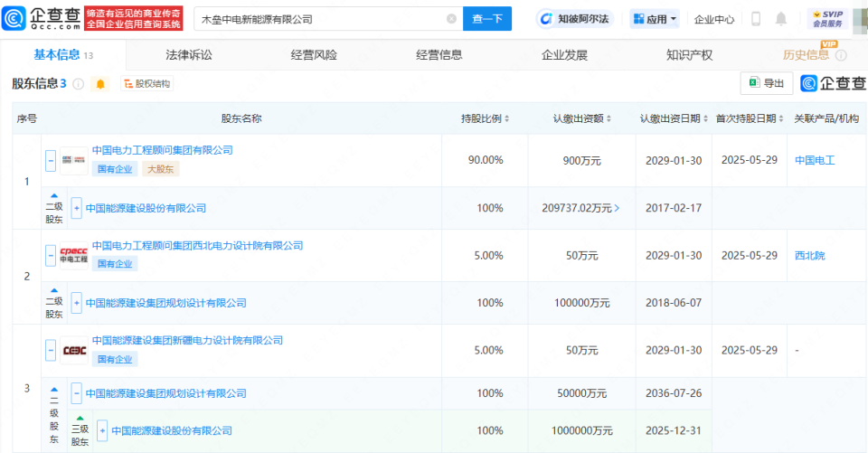Expand 中国能源建设股份有限公司 under row 1
868x453 pixels.
point(76,208)
